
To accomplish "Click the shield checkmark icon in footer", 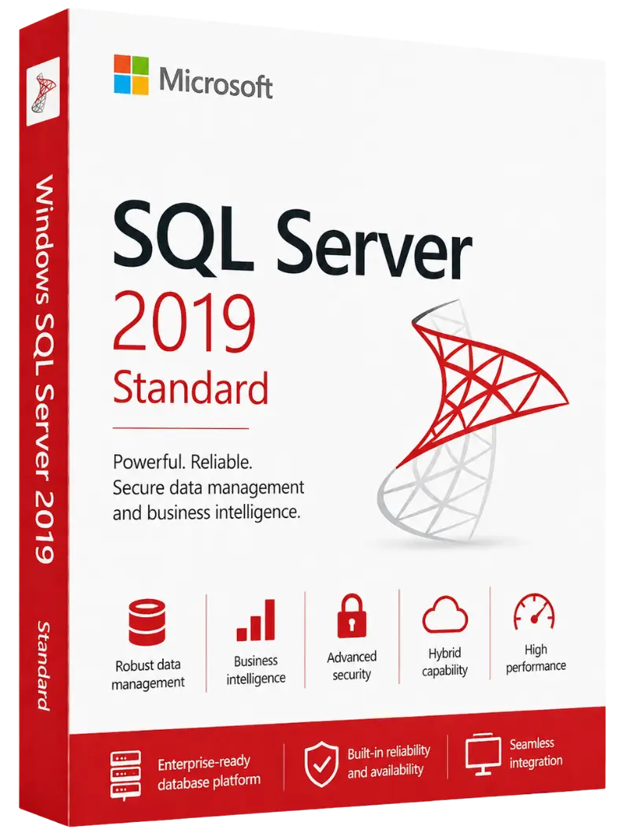I will click(x=321, y=764).
